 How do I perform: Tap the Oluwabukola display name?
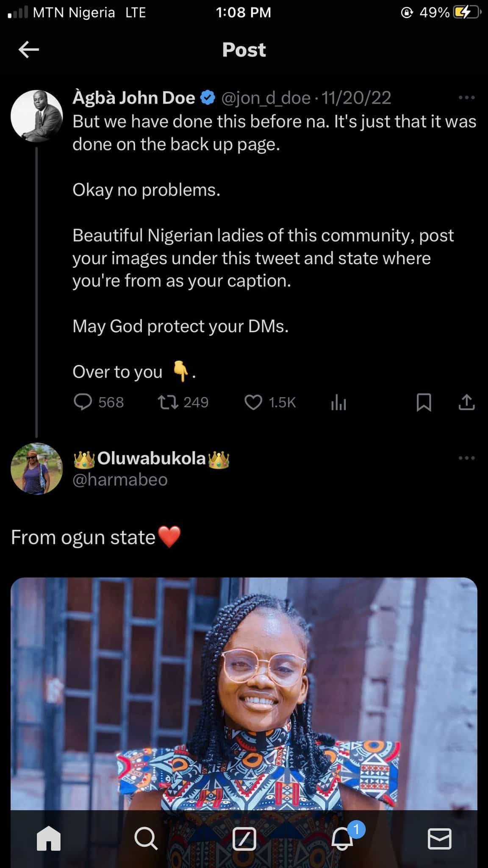151,458
